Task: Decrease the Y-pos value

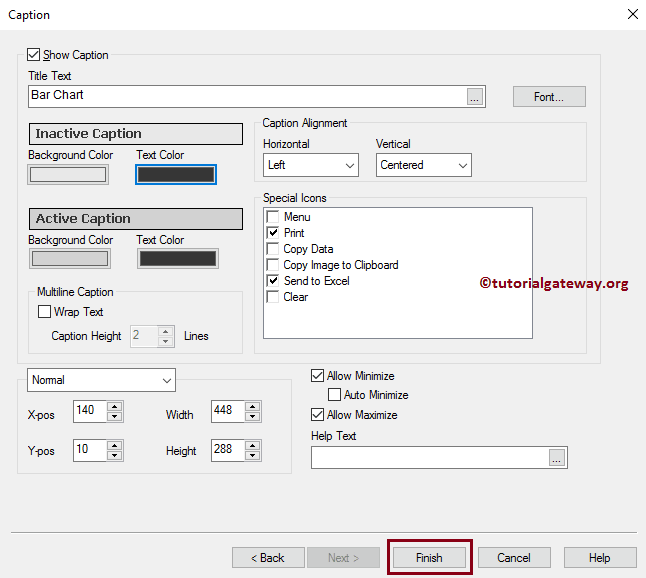Action: (115, 456)
